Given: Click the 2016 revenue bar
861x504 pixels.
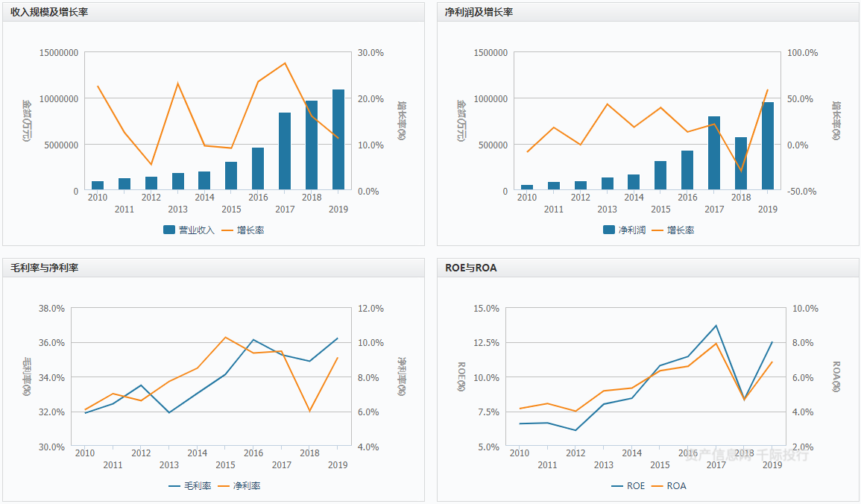Looking at the screenshot, I should point(258,169).
